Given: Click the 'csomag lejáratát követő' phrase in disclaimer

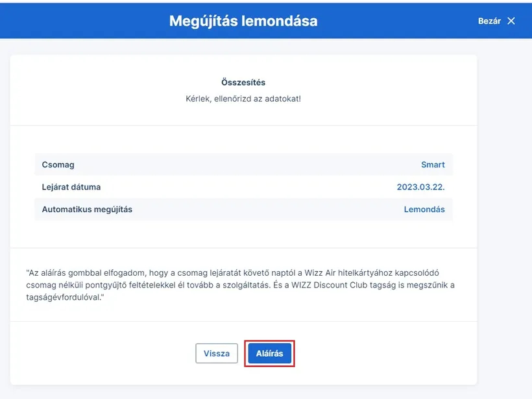Looking at the screenshot, I should click(234, 273).
